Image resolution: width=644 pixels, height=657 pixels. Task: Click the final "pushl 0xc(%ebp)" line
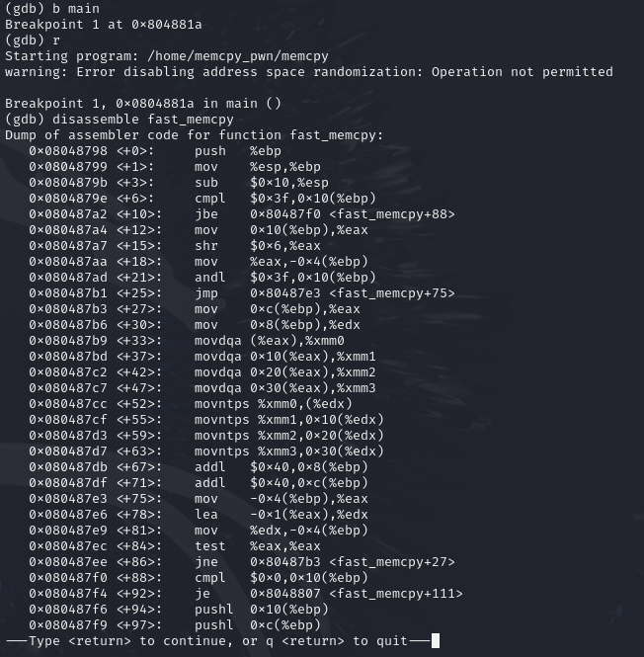point(261,625)
